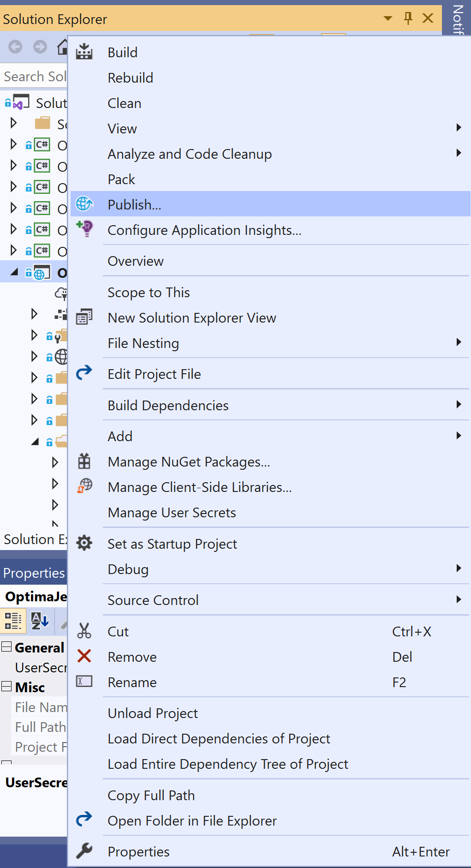Viewport: 471px width, 868px height.
Task: Click the Application Insights lightbulb icon
Action: pyautogui.click(x=85, y=228)
